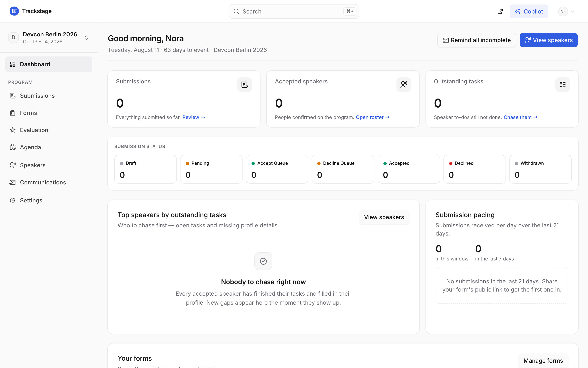Click the Communications envelope icon
588x368 pixels.
tap(13, 182)
